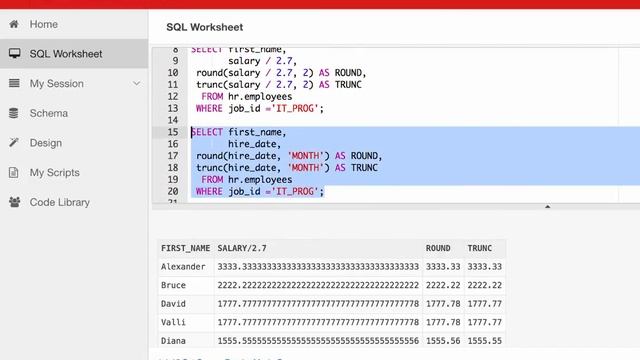Click trunc(hire_date) code on line 18
The width and height of the screenshot is (640, 360).
(287, 167)
